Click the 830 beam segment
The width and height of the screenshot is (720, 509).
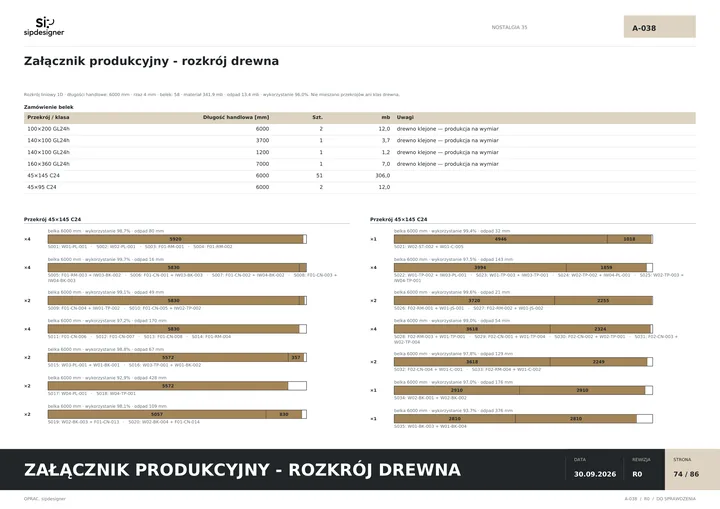pyautogui.click(x=284, y=414)
